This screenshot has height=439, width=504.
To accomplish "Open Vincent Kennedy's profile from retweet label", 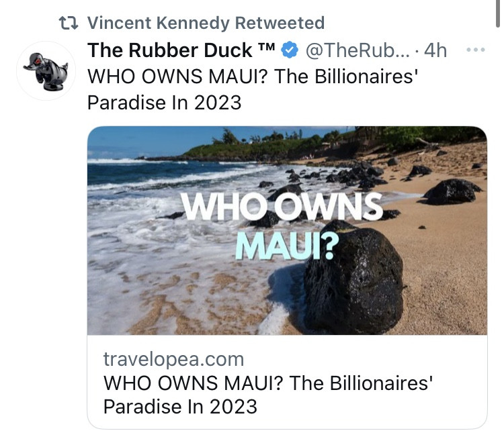I will pos(158,23).
